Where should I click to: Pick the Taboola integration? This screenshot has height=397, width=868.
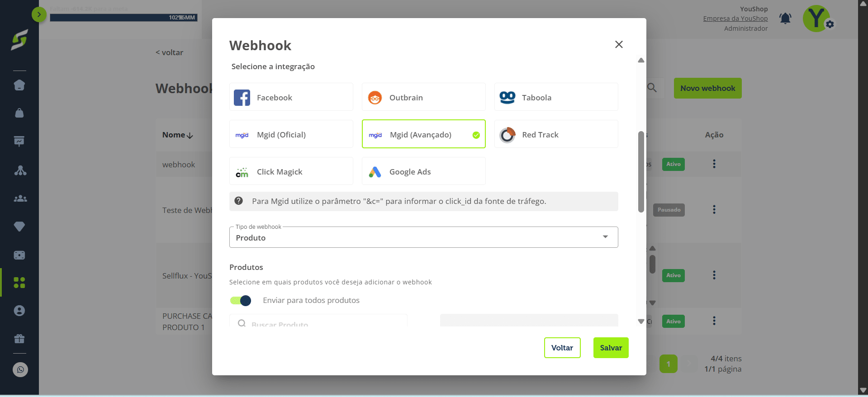[556, 97]
